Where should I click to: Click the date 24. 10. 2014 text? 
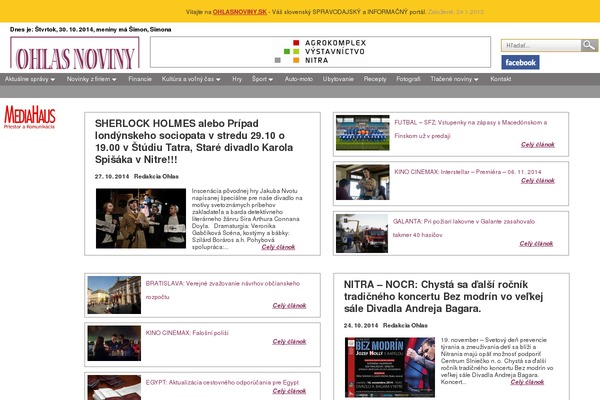pyautogui.click(x=361, y=325)
